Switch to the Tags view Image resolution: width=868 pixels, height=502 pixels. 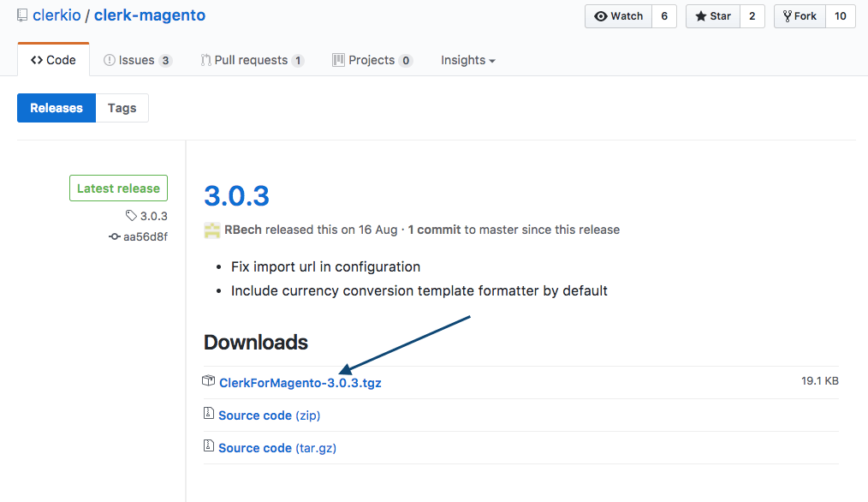[122, 107]
